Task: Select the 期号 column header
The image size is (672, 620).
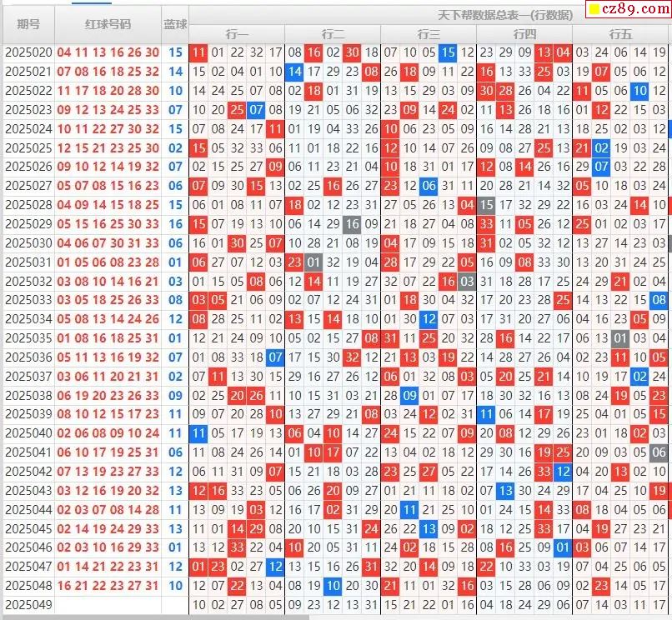Action: [28, 25]
